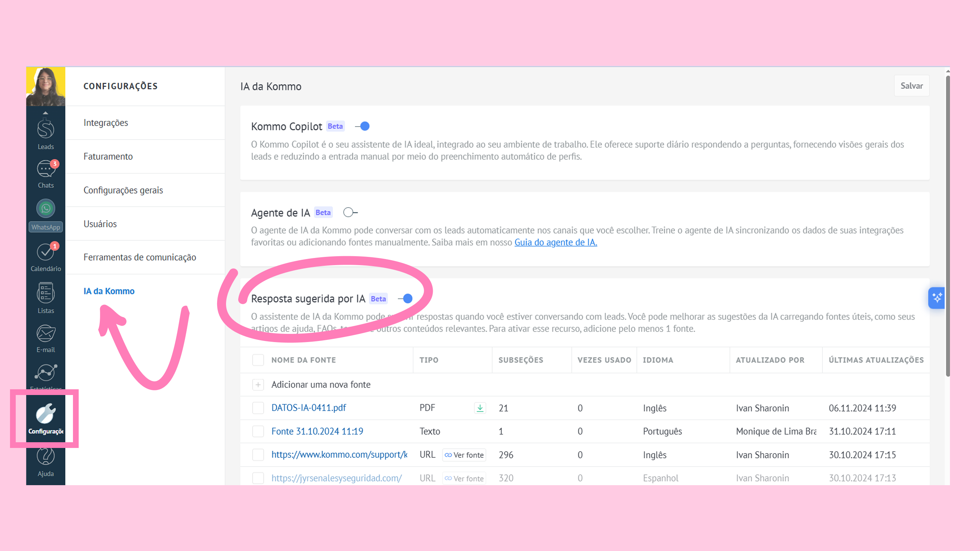Open Usuários settings menu
This screenshot has width=980, height=551.
pos(145,224)
